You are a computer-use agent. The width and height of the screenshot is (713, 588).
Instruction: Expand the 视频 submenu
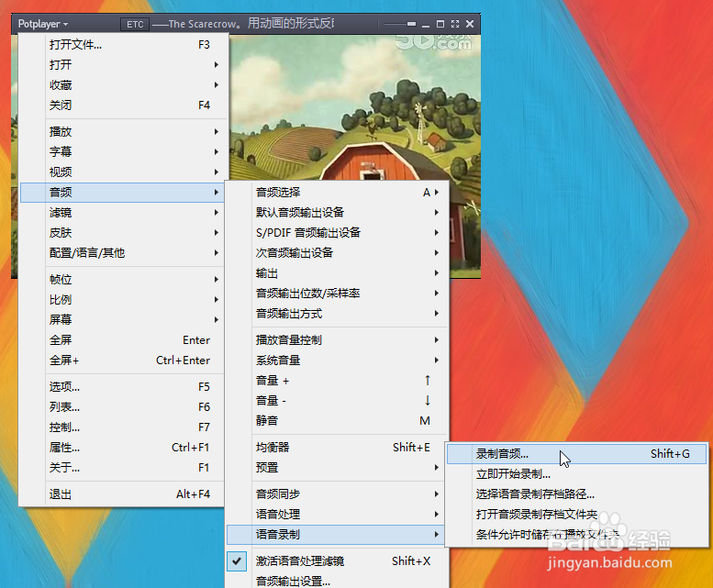(122, 172)
